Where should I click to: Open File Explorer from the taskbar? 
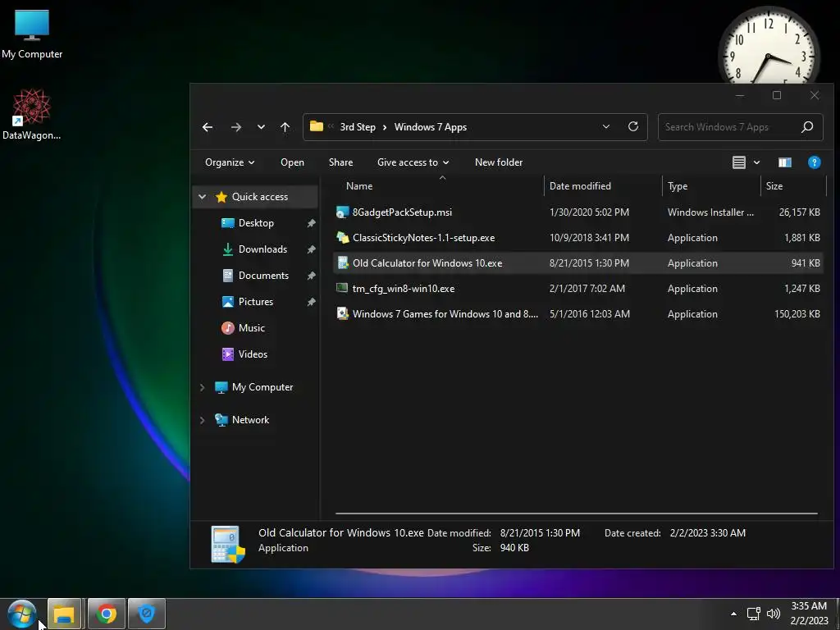pos(64,614)
